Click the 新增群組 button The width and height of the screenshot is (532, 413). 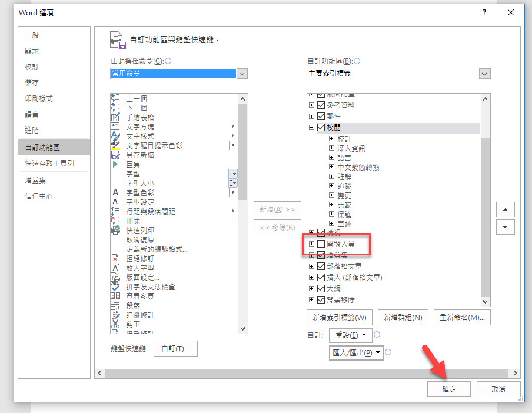point(403,317)
